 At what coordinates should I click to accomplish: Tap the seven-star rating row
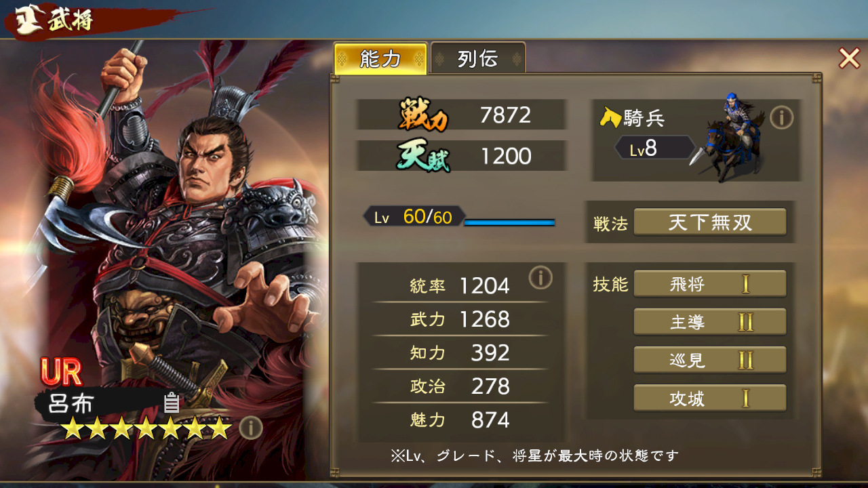(146, 428)
